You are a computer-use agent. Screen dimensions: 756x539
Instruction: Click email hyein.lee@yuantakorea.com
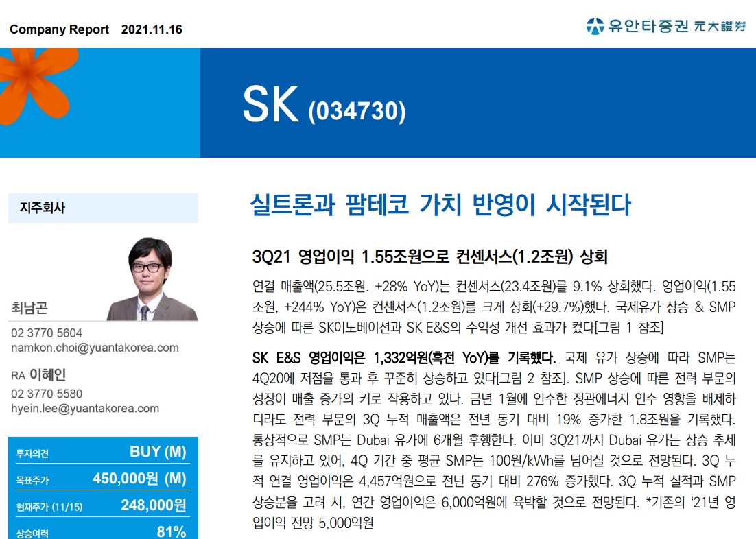click(85, 408)
